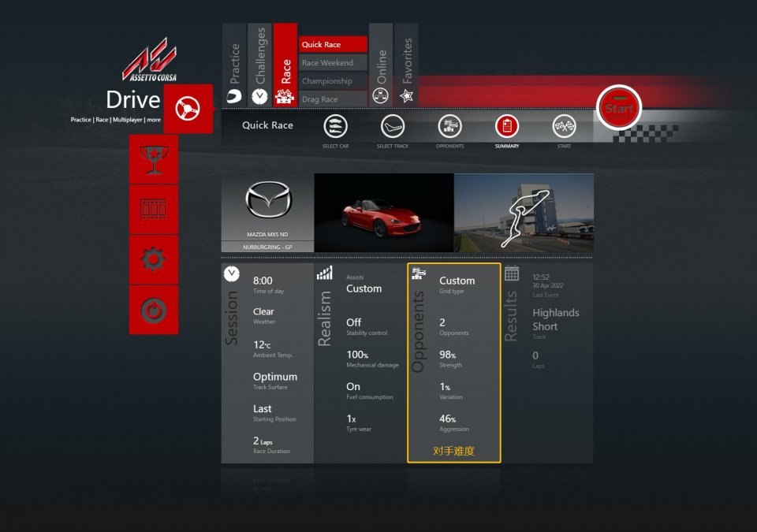The height and width of the screenshot is (532, 757).
Task: Click the Nurburgring track map preview
Action: pos(524,213)
